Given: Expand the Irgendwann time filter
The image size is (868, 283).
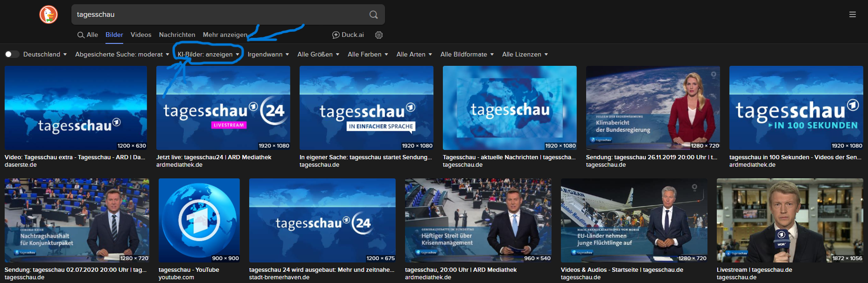Looking at the screenshot, I should click(268, 54).
